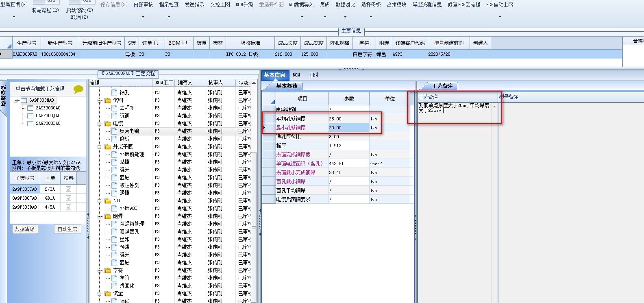Viewport: 644px width, 303px height.
Task: Open the 指示检查 dropdown arrow
Action: point(169,17)
